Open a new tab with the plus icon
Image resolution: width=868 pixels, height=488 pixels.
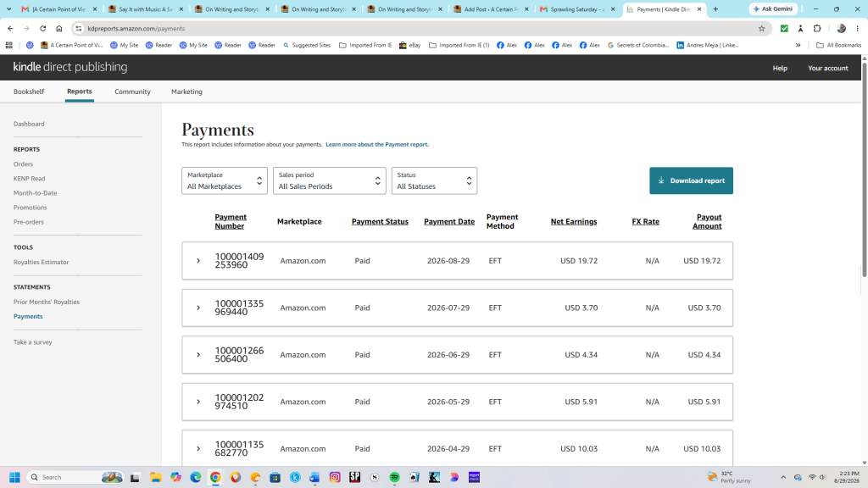coord(715,8)
